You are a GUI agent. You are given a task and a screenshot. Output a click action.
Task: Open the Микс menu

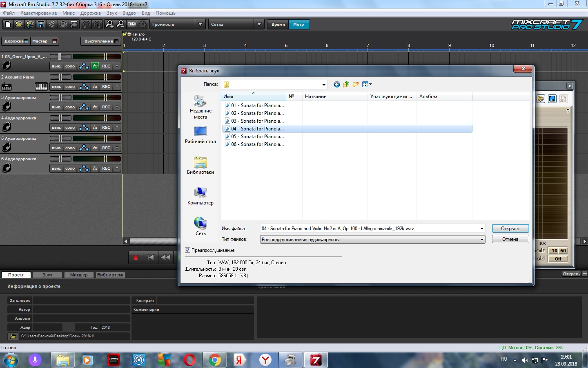(69, 13)
